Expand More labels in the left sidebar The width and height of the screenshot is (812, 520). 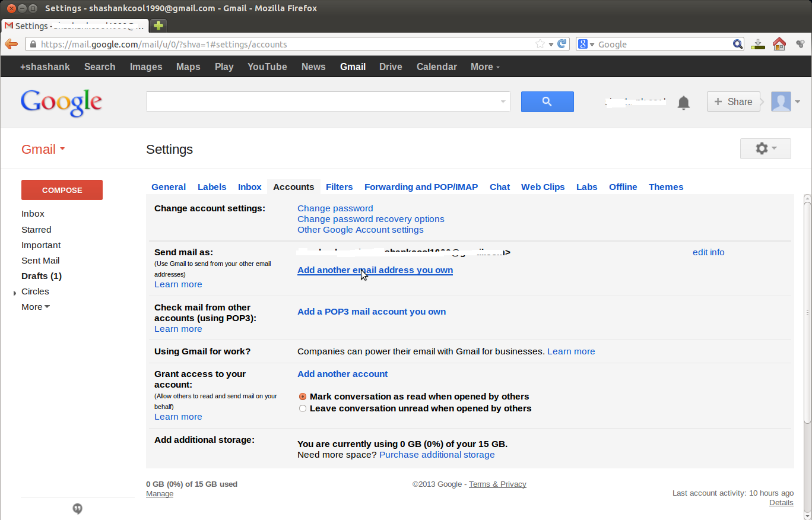(36, 307)
